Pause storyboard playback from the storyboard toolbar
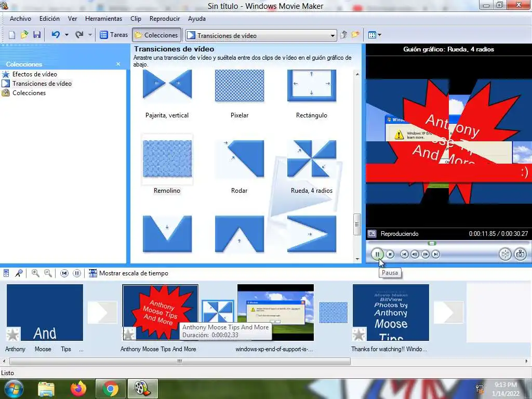This screenshot has width=532, height=399. pos(77,273)
